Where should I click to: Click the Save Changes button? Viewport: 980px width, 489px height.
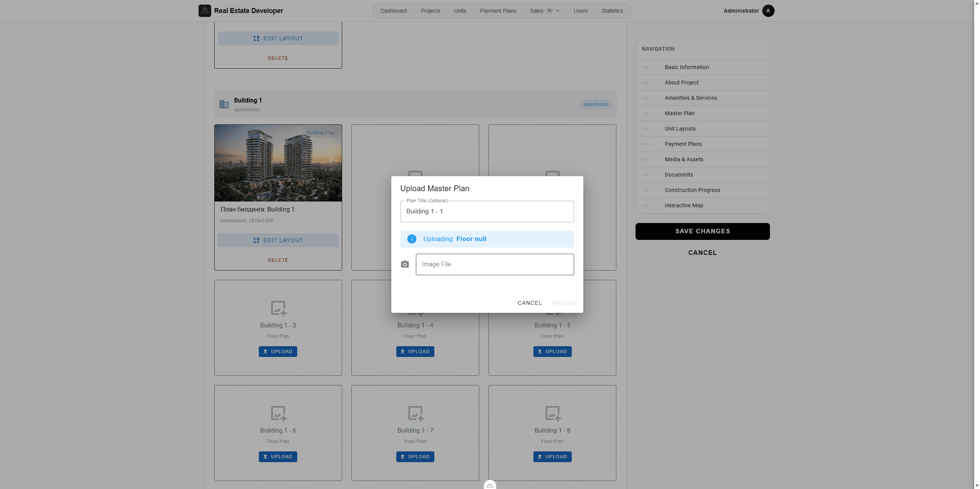coord(702,231)
